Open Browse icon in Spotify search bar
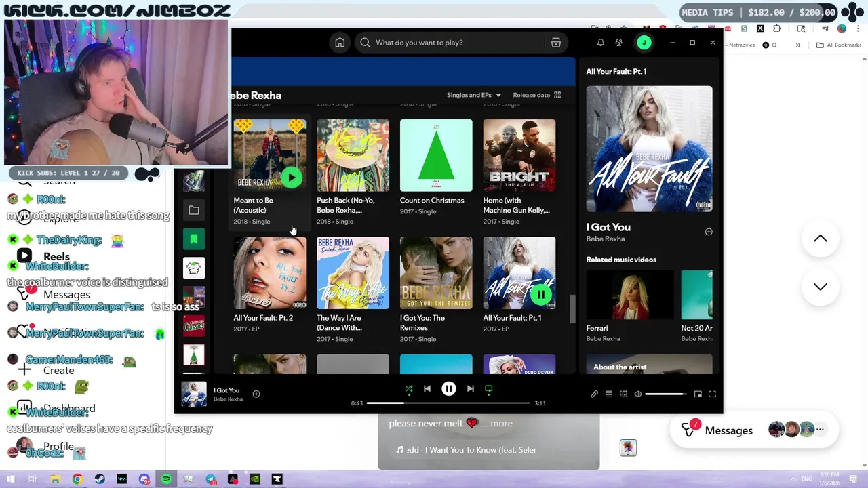868x488 pixels. pos(555,43)
